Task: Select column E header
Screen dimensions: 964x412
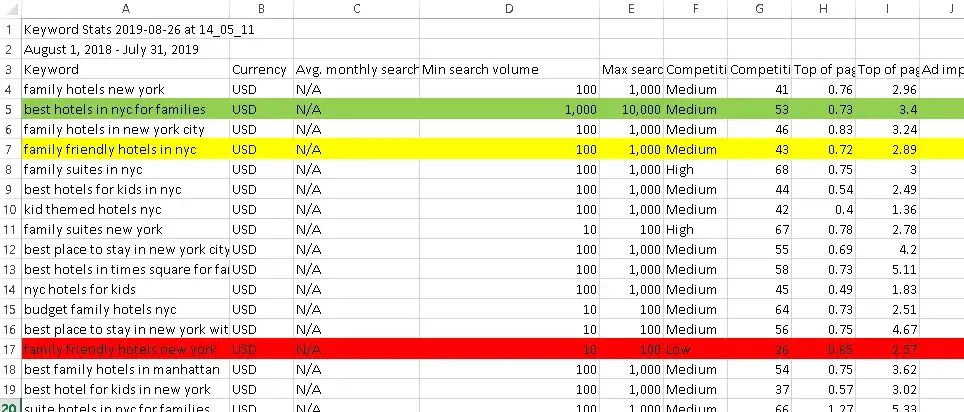Action: pyautogui.click(x=631, y=9)
